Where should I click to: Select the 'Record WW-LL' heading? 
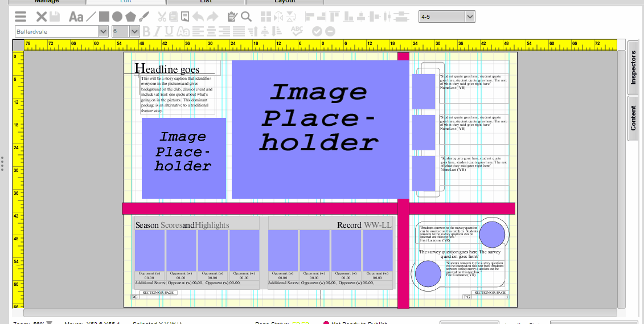coord(364,225)
